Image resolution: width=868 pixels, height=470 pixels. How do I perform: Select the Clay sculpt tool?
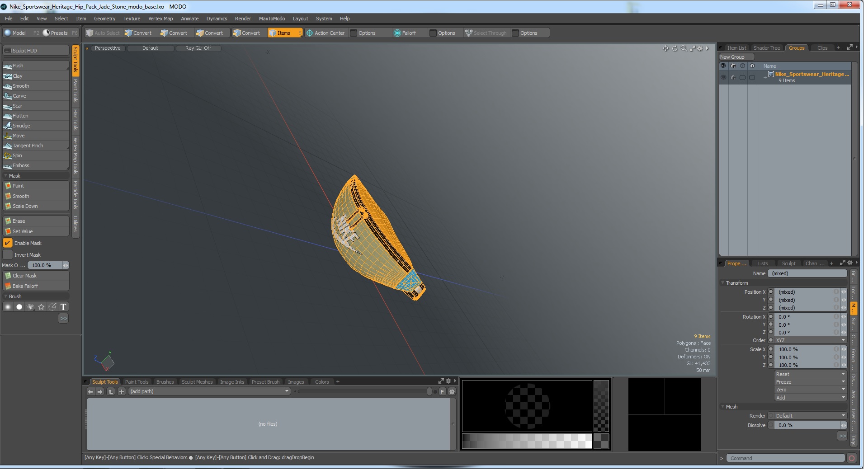(x=36, y=76)
